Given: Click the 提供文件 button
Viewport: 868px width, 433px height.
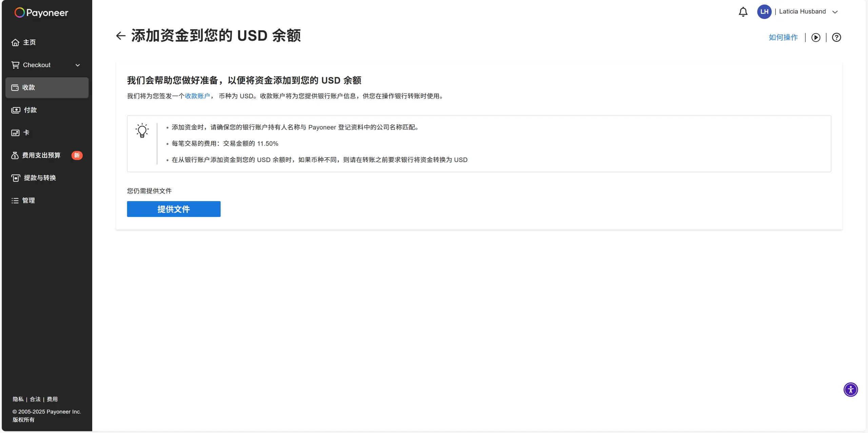Looking at the screenshot, I should (x=174, y=209).
